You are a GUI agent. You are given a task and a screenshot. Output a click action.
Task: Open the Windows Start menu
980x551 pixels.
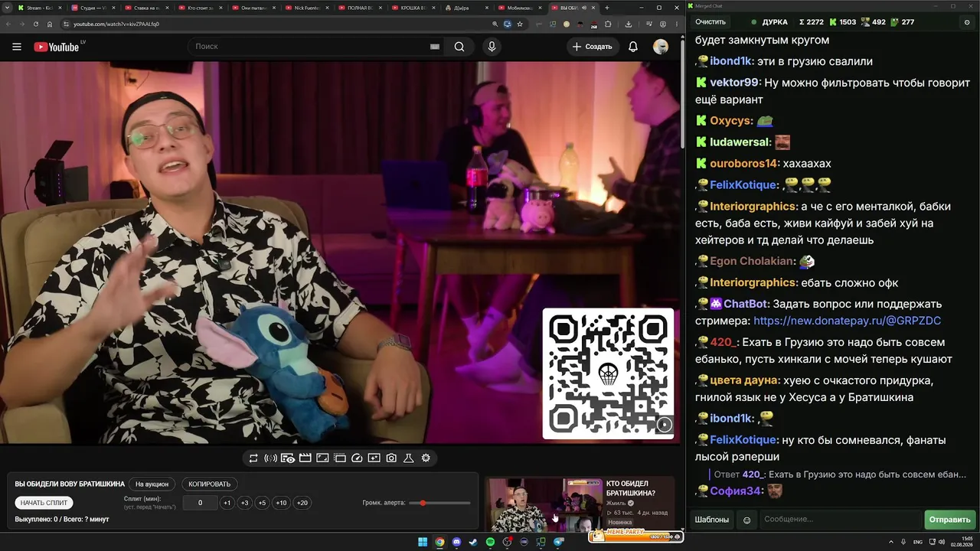[x=422, y=543]
